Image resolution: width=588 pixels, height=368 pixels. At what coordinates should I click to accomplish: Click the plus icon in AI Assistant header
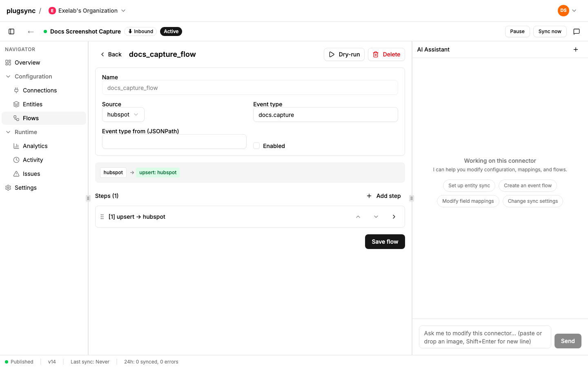(576, 49)
